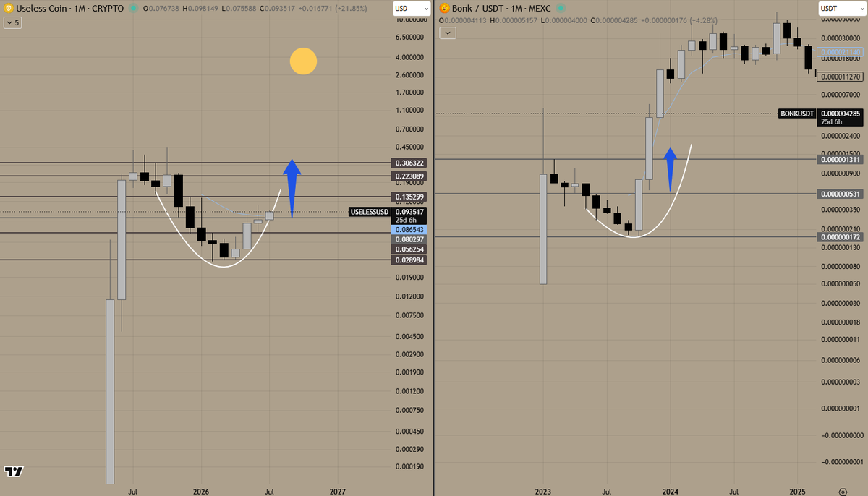
Task: Click the 2026 label on the time axis
Action: pyautogui.click(x=201, y=490)
